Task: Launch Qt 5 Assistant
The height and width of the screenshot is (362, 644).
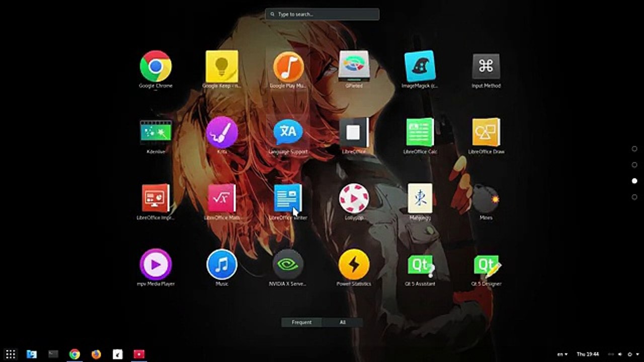Action: [x=421, y=265]
